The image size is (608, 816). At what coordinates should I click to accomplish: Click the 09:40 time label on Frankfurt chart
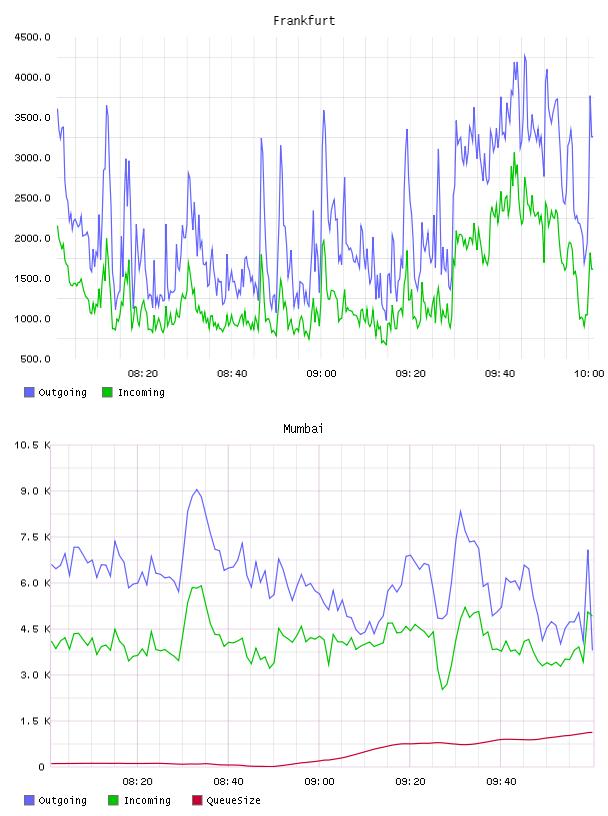click(500, 374)
